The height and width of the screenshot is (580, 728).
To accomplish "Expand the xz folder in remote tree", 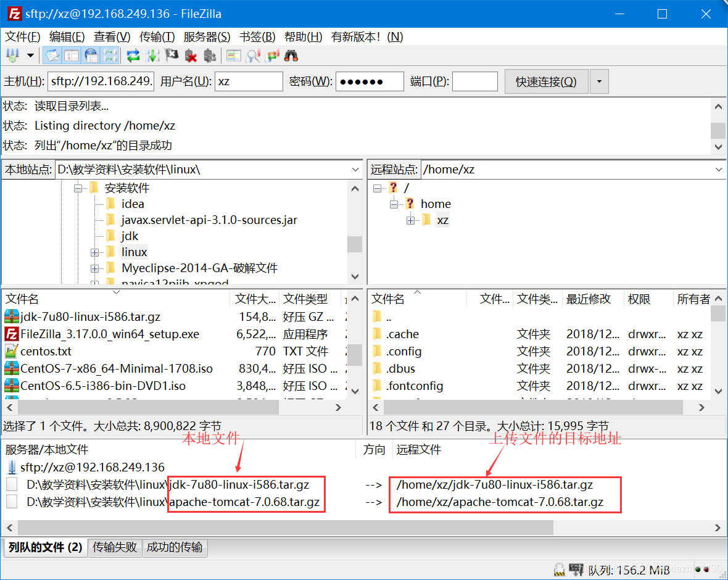I will coord(410,220).
